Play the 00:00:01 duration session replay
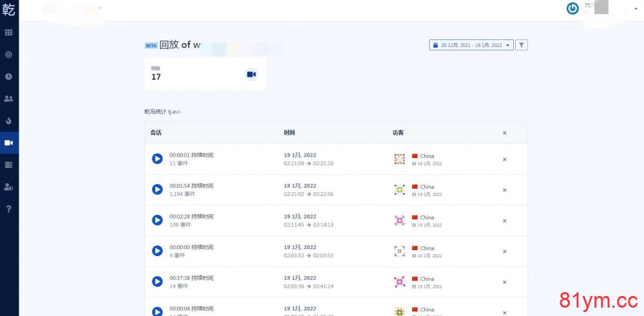The width and height of the screenshot is (644, 316). pos(157,159)
